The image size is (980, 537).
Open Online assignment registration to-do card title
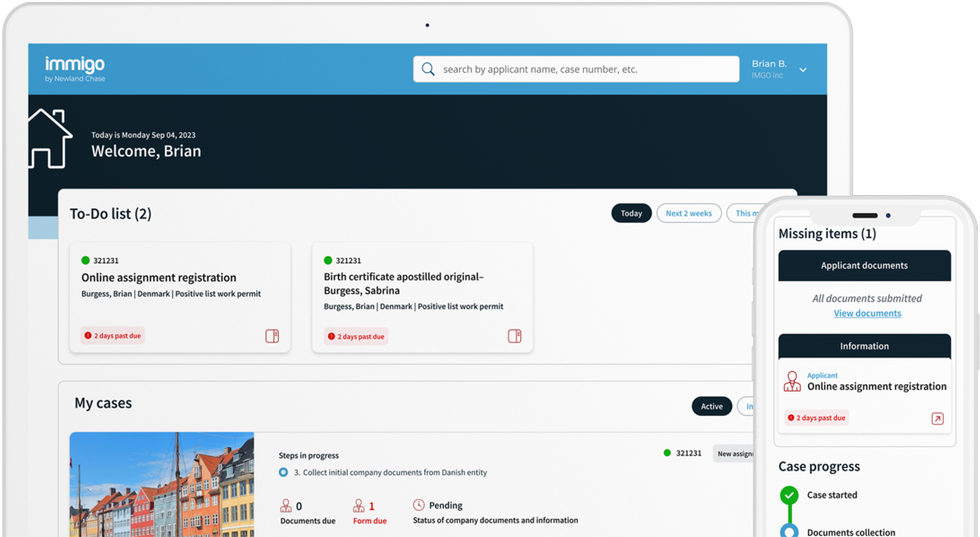pyautogui.click(x=159, y=278)
